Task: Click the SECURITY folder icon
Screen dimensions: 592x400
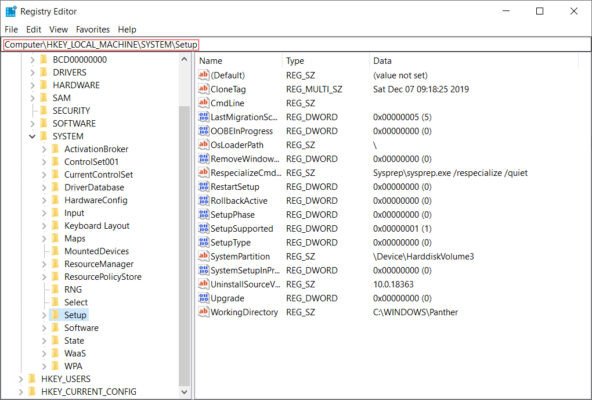Action: click(44, 110)
